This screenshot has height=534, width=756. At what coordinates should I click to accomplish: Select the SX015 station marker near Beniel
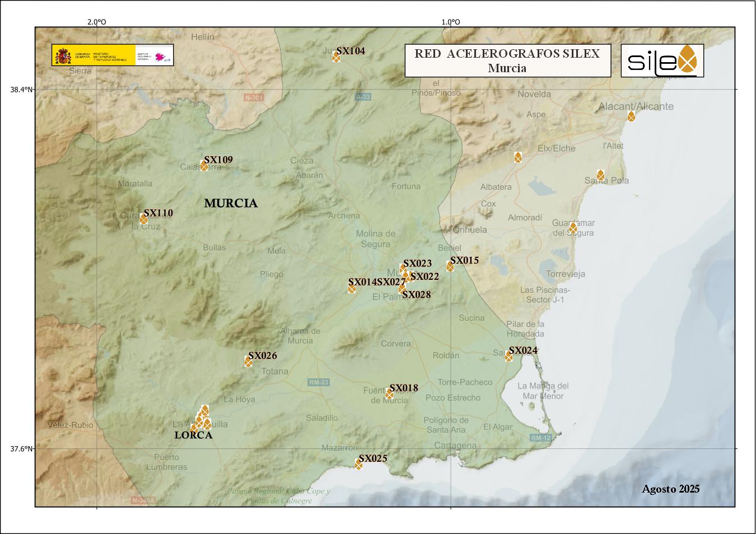click(x=450, y=266)
